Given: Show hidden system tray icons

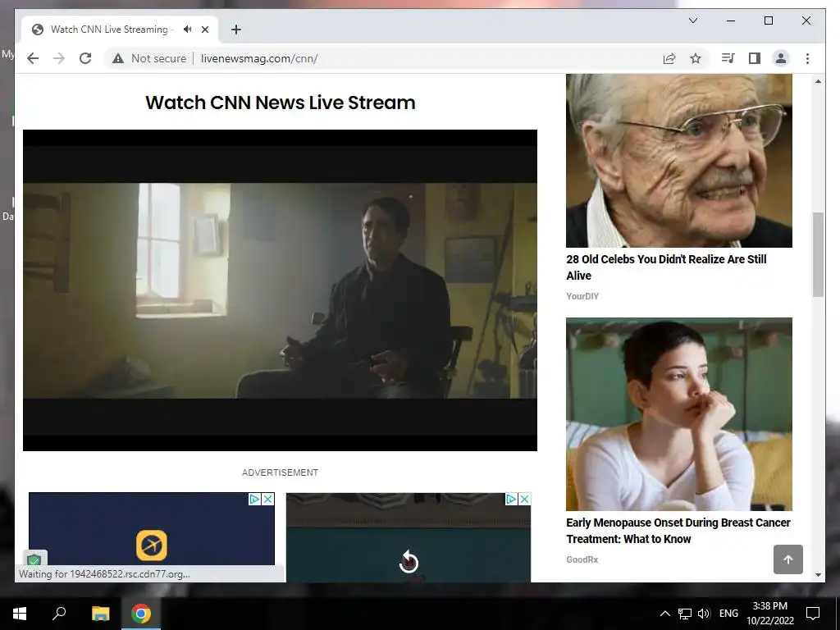Looking at the screenshot, I should tap(664, 614).
